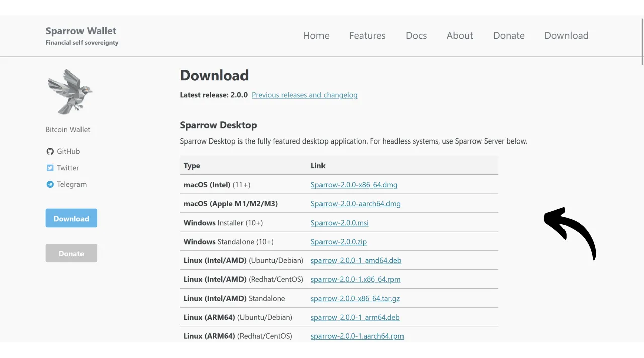Click the Sparrow Wallet site title
Viewport: 644px width, 358px height.
click(81, 31)
